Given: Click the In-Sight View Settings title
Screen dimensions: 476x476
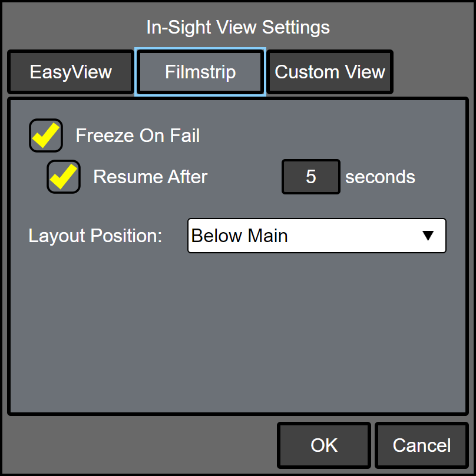Looking at the screenshot, I should [238, 27].
